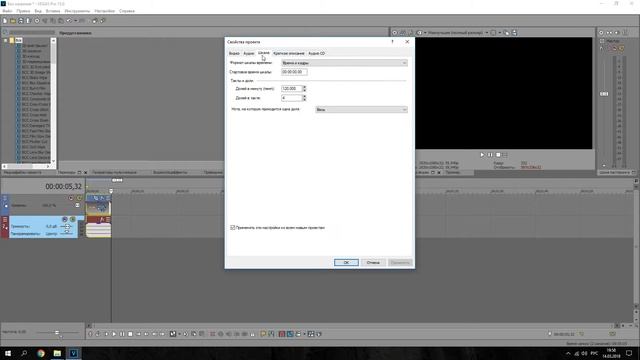
Task: Save the project with the toolbar save icon
Action: (20, 21)
